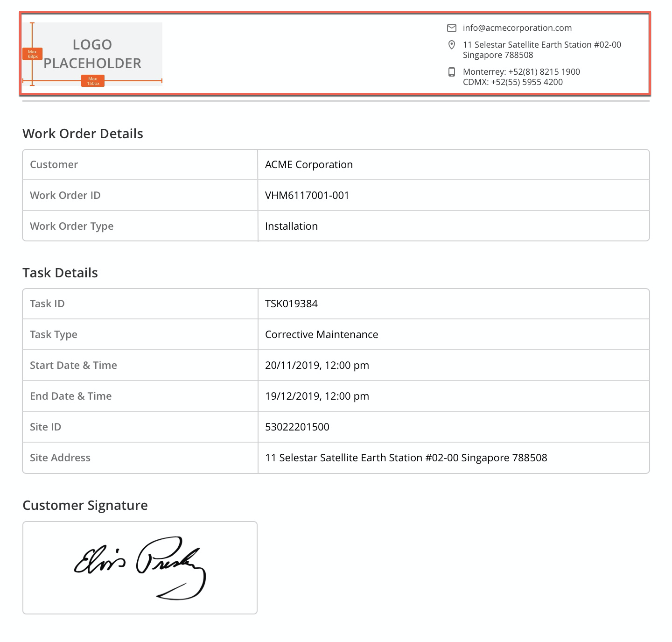Click the Work Order Type label

coord(72,226)
